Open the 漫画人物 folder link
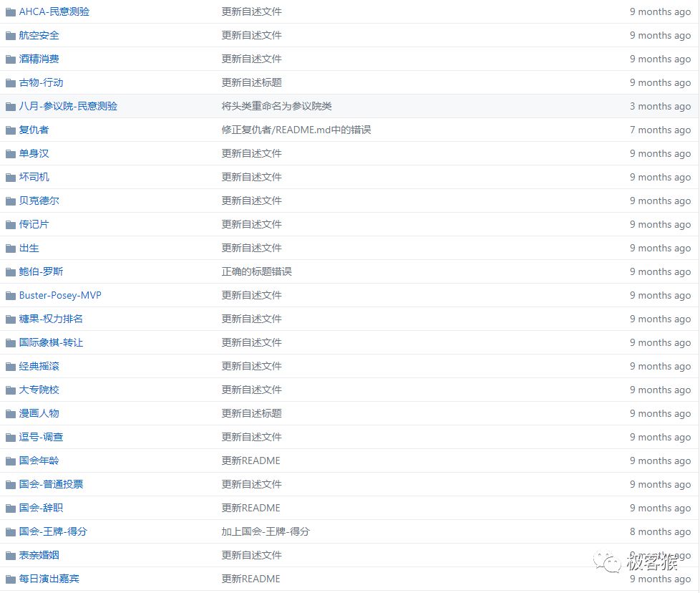Image resolution: width=700 pixels, height=593 pixels. [39, 413]
